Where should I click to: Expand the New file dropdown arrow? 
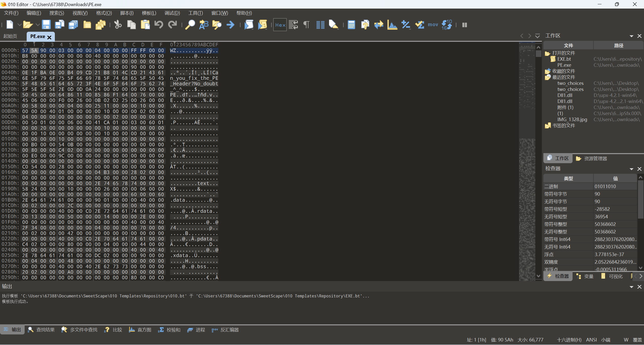[x=19, y=25]
